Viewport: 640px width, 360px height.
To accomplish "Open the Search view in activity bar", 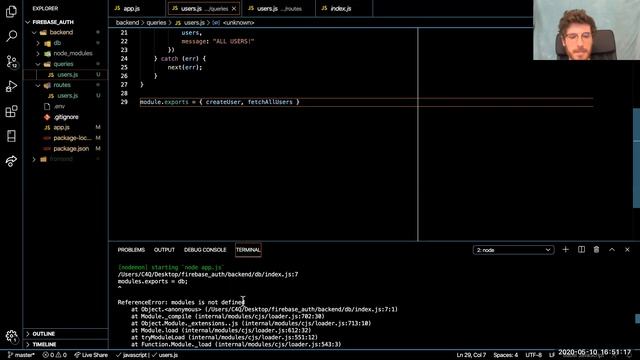I will [x=11, y=36].
